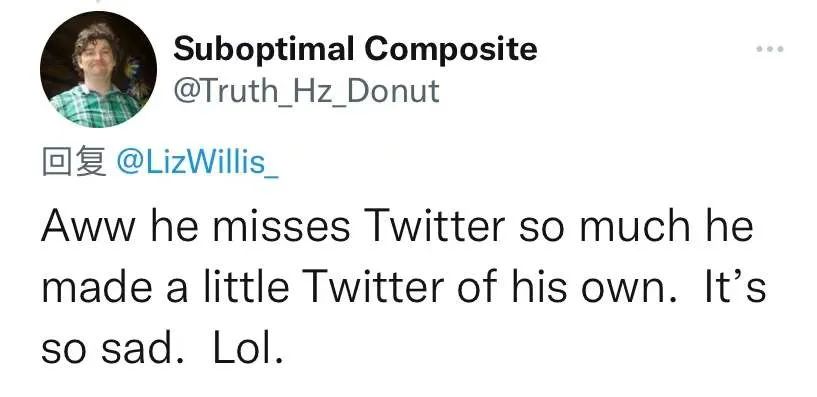Open the @Truth_Hz_Donut handle
This screenshot has width=817, height=397.
point(306,91)
